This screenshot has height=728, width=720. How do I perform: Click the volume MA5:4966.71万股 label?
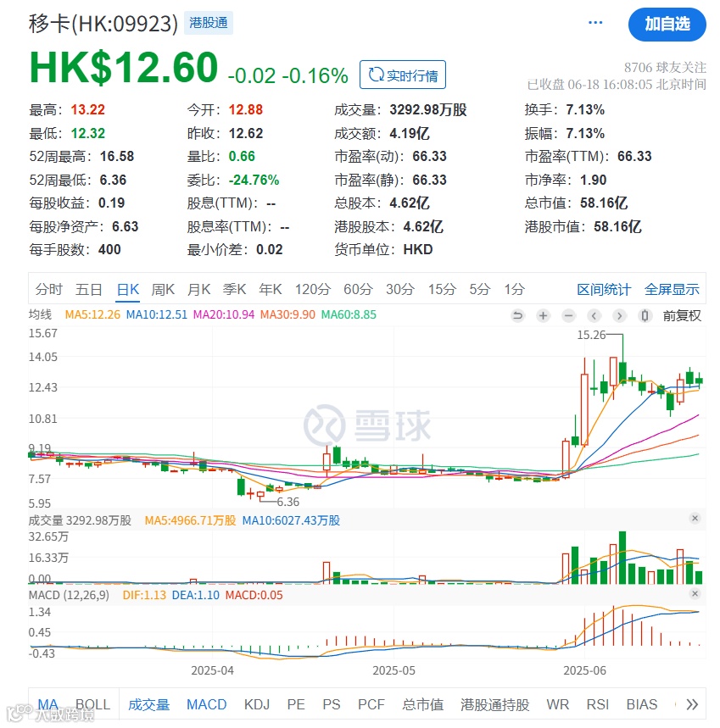click(191, 520)
